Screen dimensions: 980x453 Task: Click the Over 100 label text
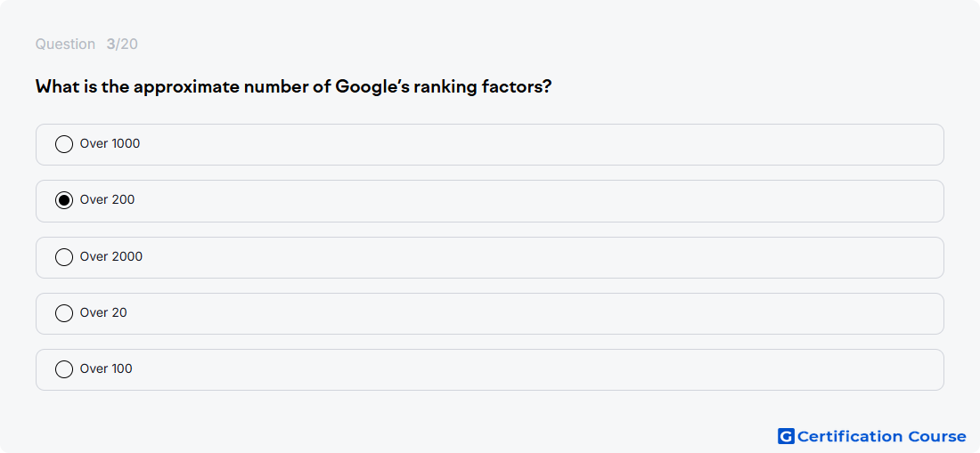(x=106, y=368)
